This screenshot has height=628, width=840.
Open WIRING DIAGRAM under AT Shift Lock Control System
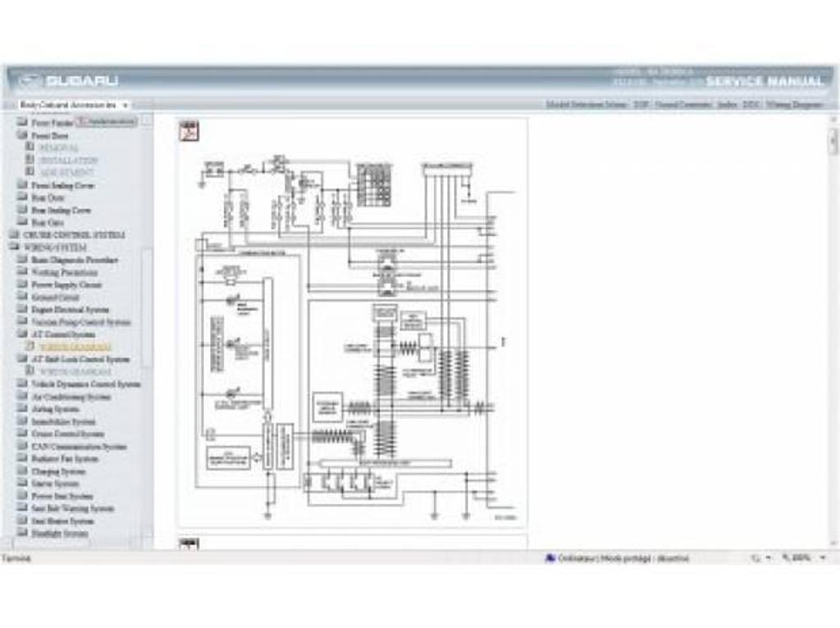tap(75, 371)
